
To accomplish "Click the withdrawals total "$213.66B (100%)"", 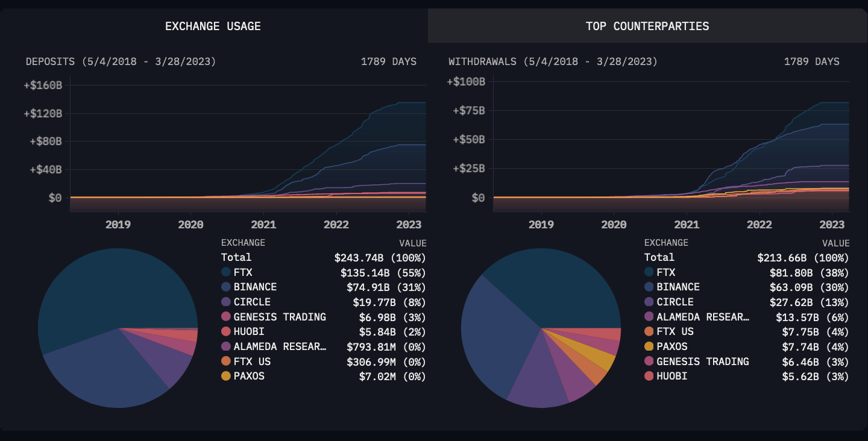I will tap(804, 258).
